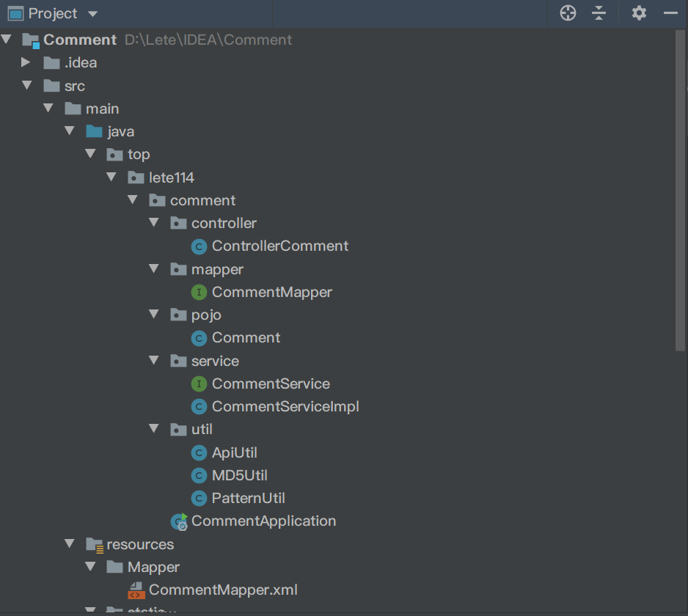Open Project panel settings gear
The height and width of the screenshot is (616, 688).
click(639, 13)
